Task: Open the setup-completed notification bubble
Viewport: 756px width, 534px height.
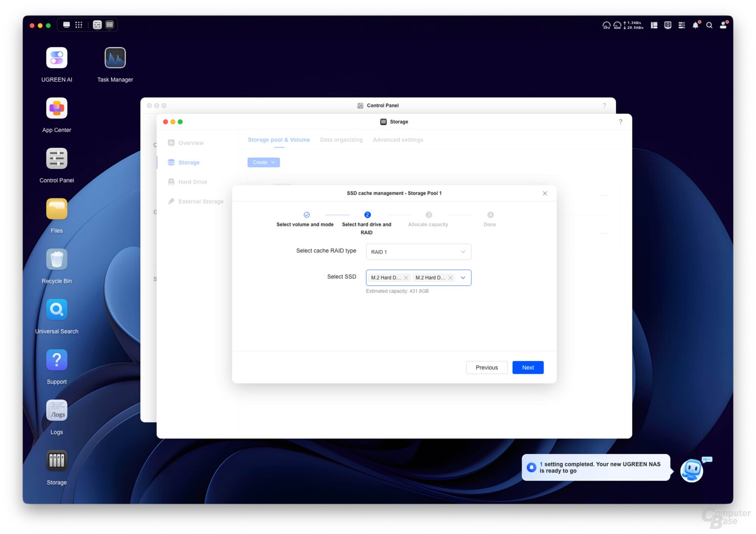Action: [596, 467]
